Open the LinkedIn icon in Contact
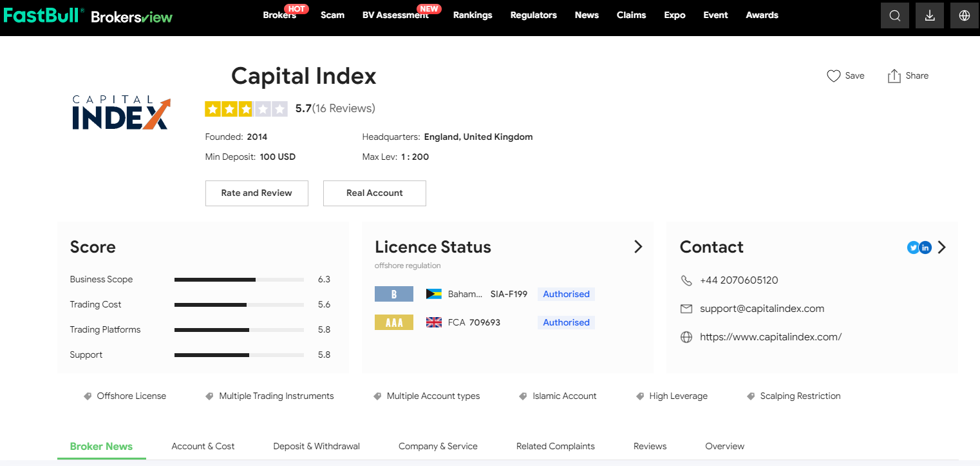The height and width of the screenshot is (466, 980). 925,248
